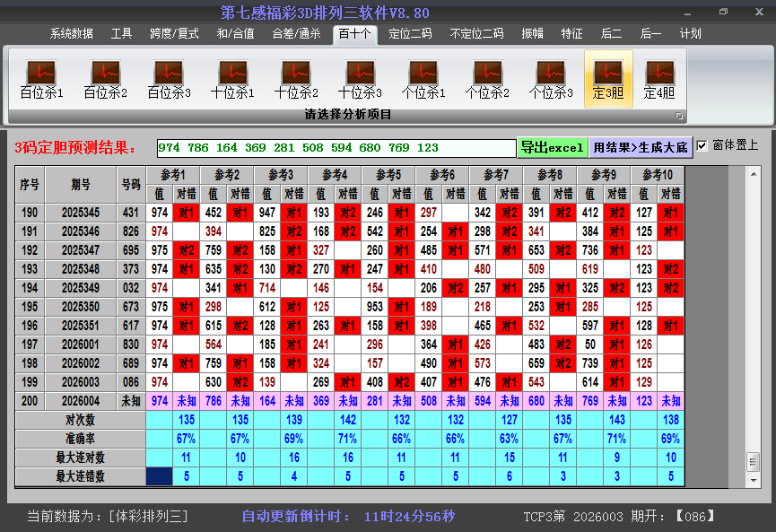The width and height of the screenshot is (776, 532).
Task: Open the 系统数据 menu
Action: click(x=72, y=34)
